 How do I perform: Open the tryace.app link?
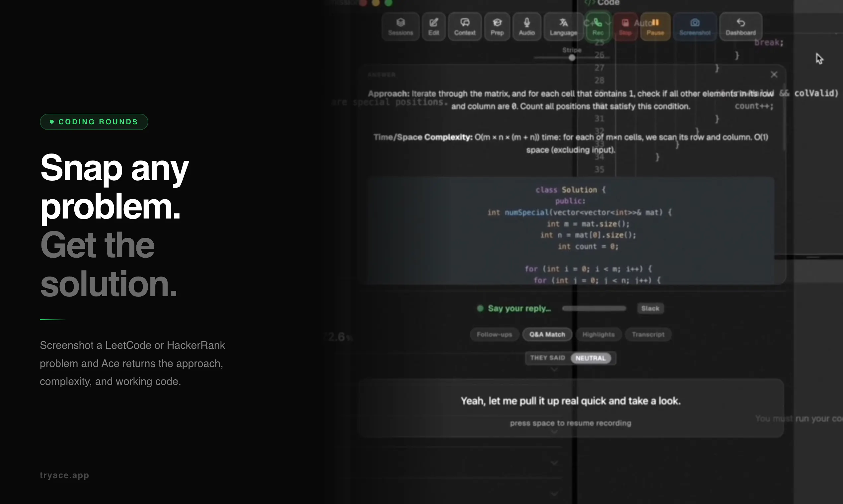coord(65,475)
